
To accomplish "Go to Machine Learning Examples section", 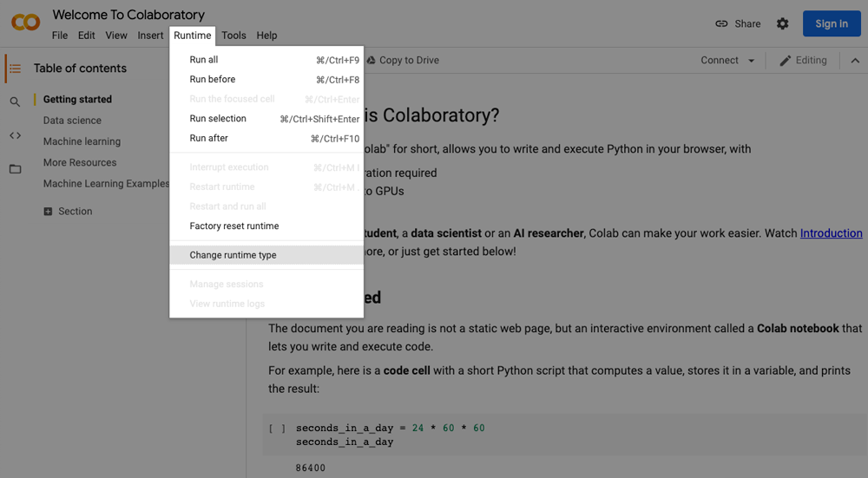I will (106, 184).
